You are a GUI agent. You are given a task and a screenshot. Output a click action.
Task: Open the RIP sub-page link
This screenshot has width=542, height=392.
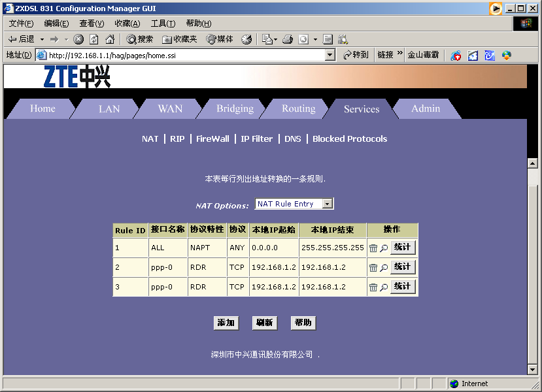coord(177,139)
